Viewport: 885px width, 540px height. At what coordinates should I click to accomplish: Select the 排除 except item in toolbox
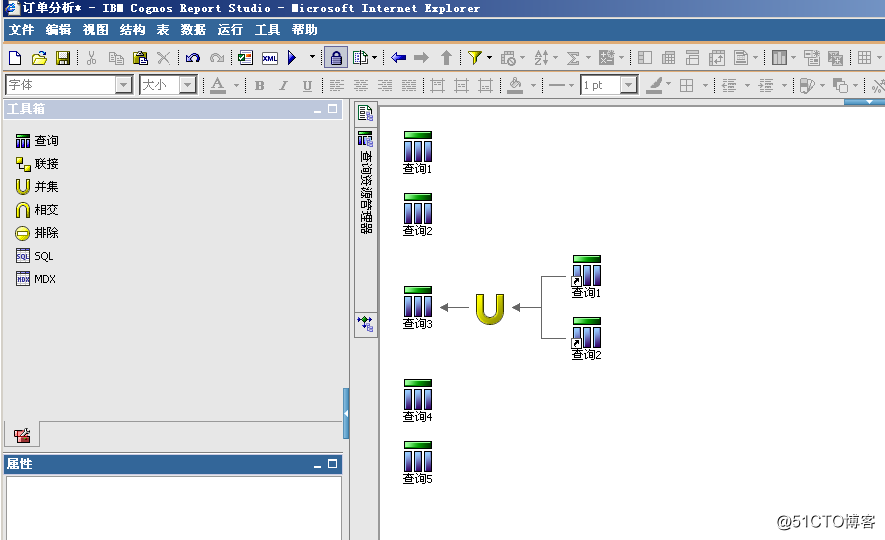coord(37,232)
